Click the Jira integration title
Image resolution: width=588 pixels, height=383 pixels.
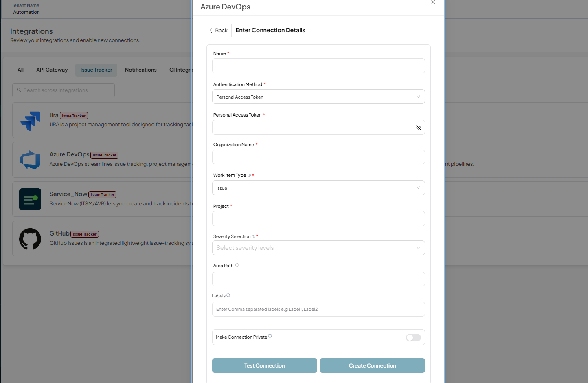[x=54, y=115]
